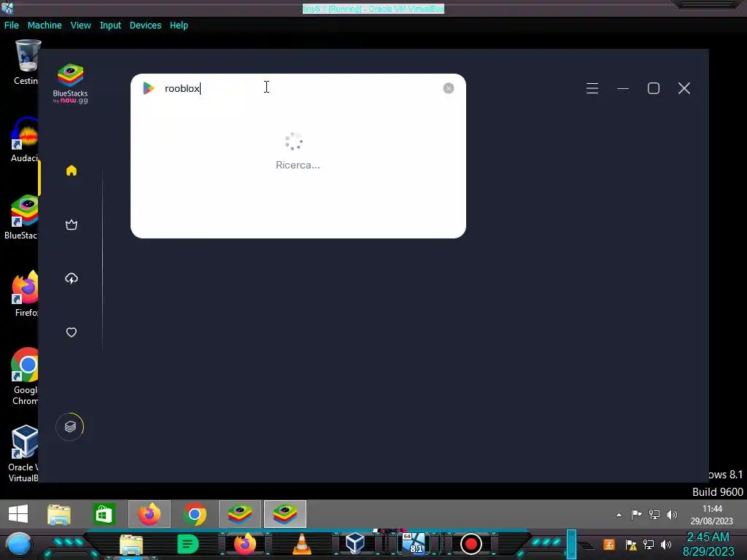Click the Google Play icon in search box
This screenshot has width=747, height=560.
(148, 88)
